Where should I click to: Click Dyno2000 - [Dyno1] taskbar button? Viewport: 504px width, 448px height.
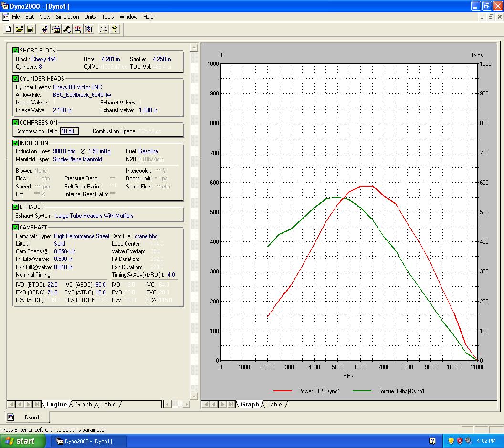88,441
